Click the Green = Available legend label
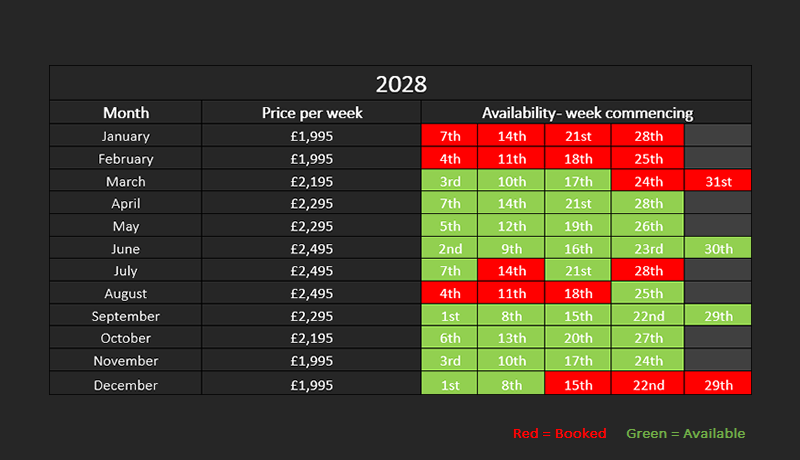800x460 pixels. (x=685, y=433)
